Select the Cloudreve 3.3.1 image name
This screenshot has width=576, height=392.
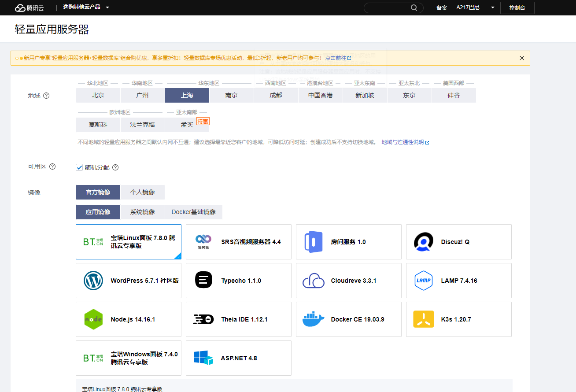(x=354, y=281)
